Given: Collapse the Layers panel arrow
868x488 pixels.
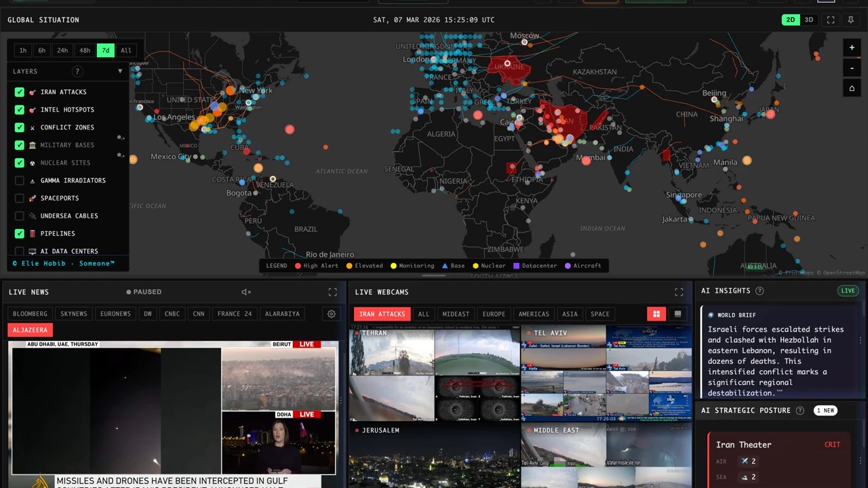Looking at the screenshot, I should coord(120,71).
